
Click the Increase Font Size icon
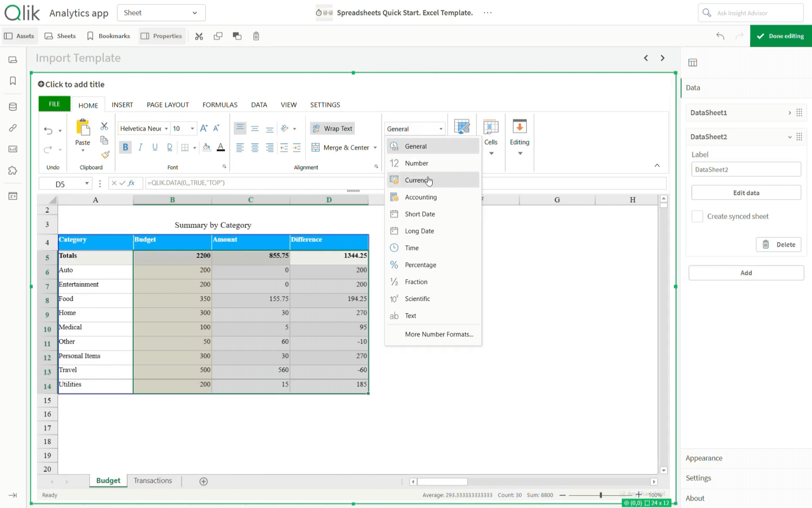point(203,128)
